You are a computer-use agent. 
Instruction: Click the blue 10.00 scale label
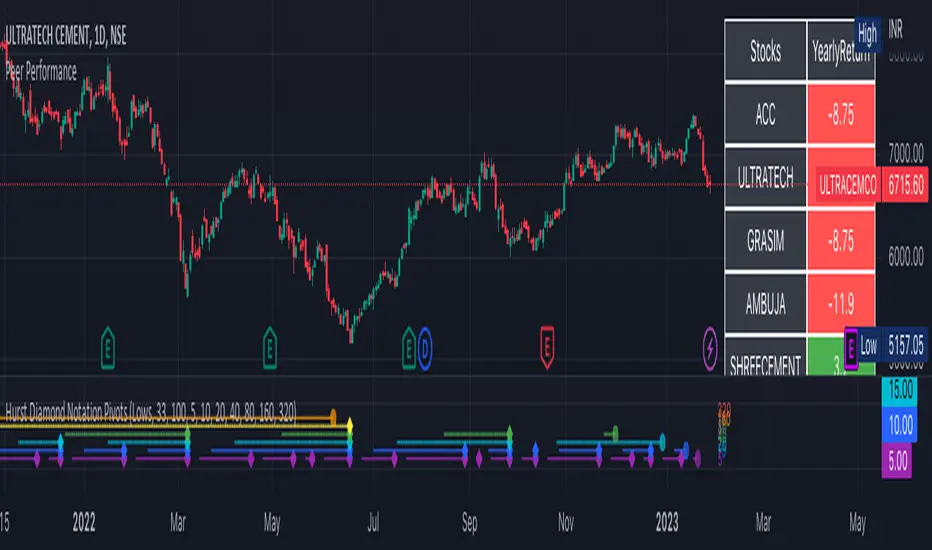click(900, 425)
